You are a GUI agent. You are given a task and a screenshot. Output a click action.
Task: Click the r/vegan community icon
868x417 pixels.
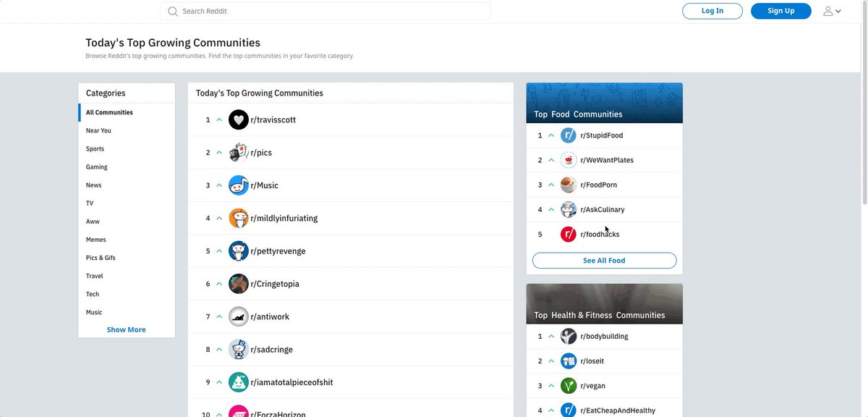(569, 386)
